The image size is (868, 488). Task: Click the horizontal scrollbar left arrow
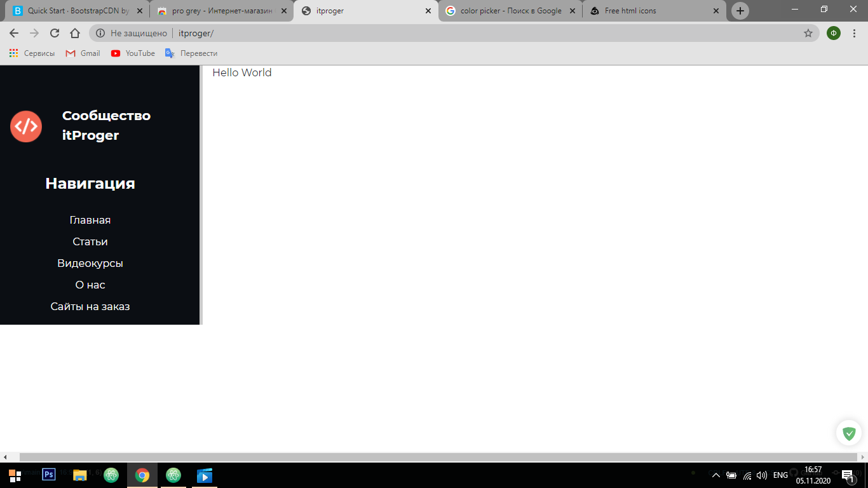coord(5,457)
